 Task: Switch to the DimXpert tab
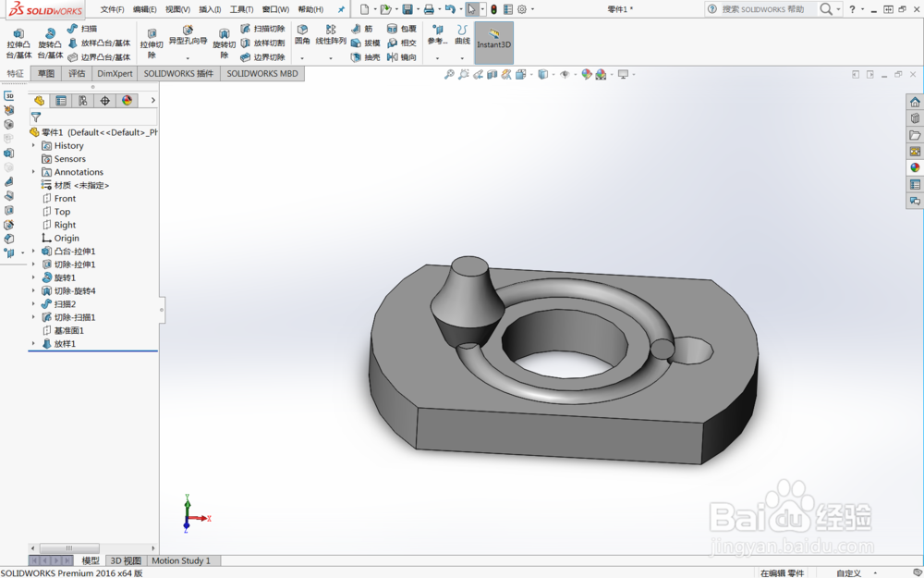(115, 74)
